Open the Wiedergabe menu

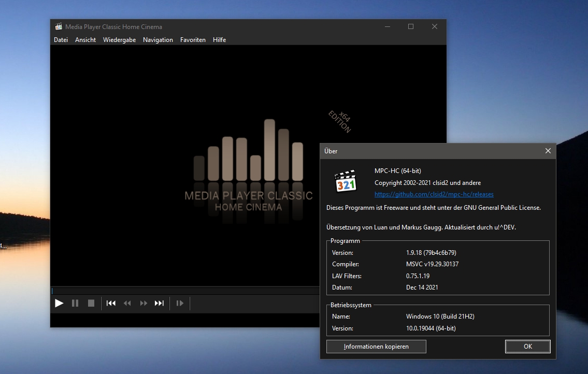(x=119, y=40)
